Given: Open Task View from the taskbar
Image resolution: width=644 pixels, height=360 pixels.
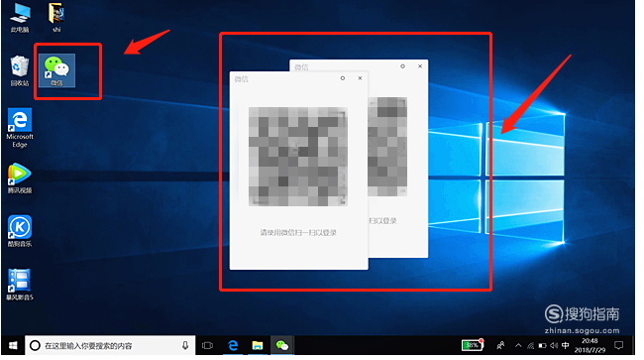Looking at the screenshot, I should tap(207, 345).
